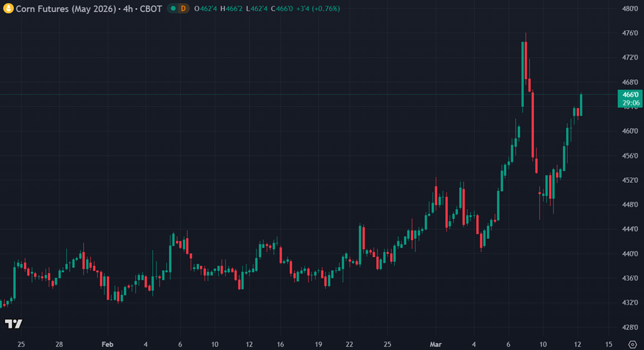
Task: Click the green market status dot
Action: (174, 8)
